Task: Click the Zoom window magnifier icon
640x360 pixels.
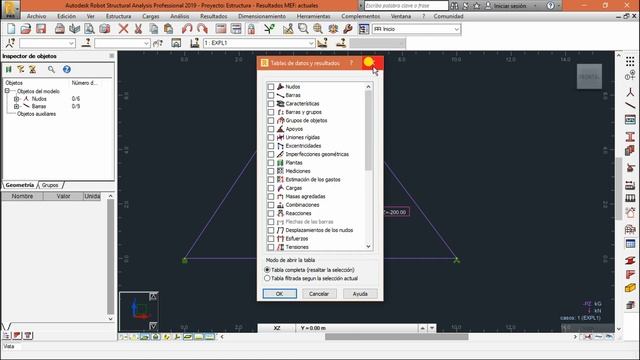Action: pos(303,29)
